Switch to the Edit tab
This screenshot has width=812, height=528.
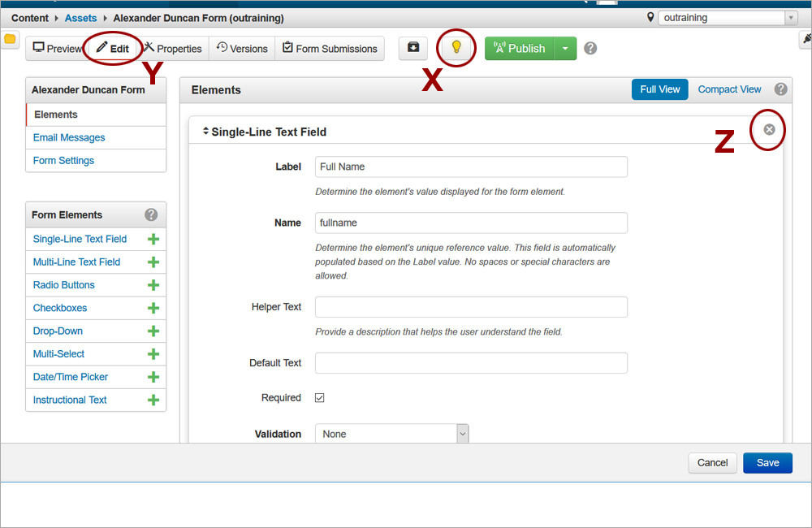point(112,48)
